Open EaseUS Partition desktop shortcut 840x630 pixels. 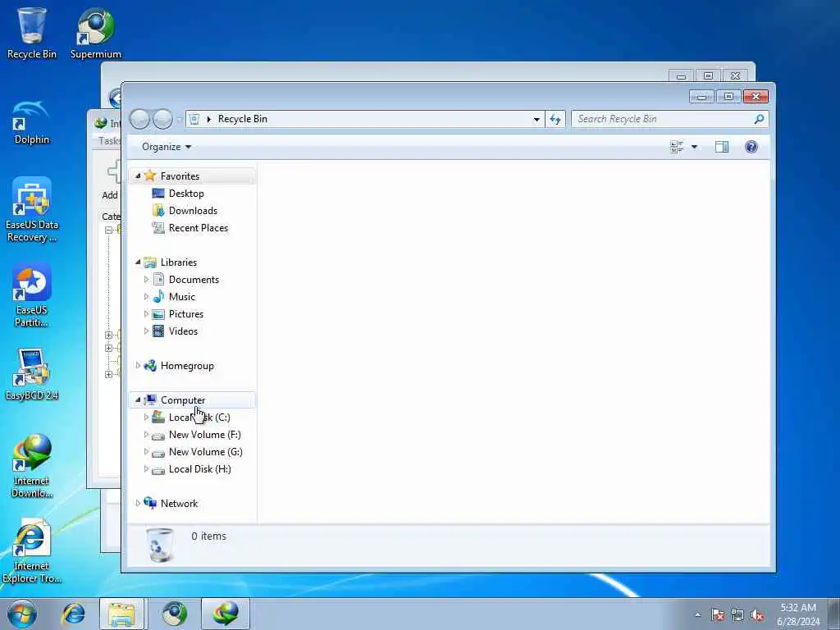click(32, 294)
